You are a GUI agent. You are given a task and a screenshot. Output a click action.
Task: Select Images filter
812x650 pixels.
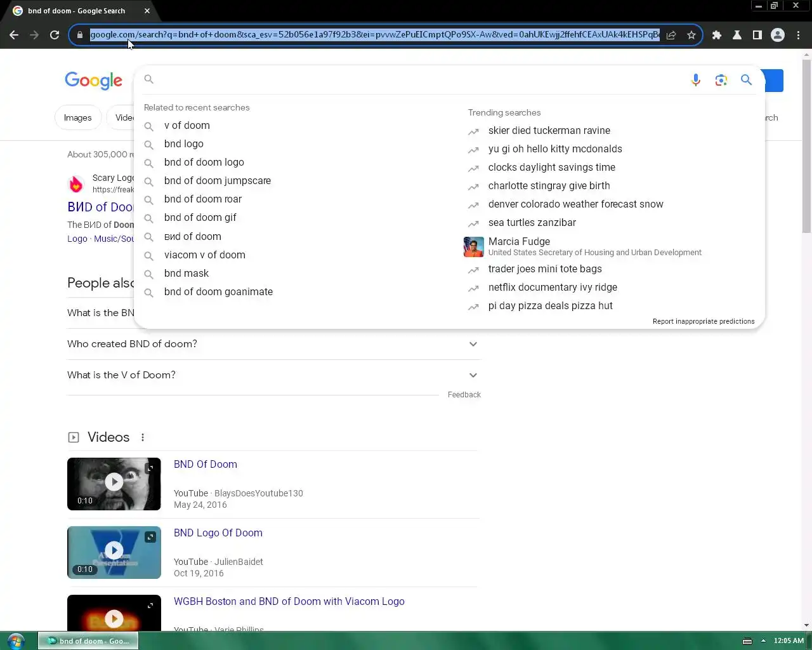tap(78, 117)
